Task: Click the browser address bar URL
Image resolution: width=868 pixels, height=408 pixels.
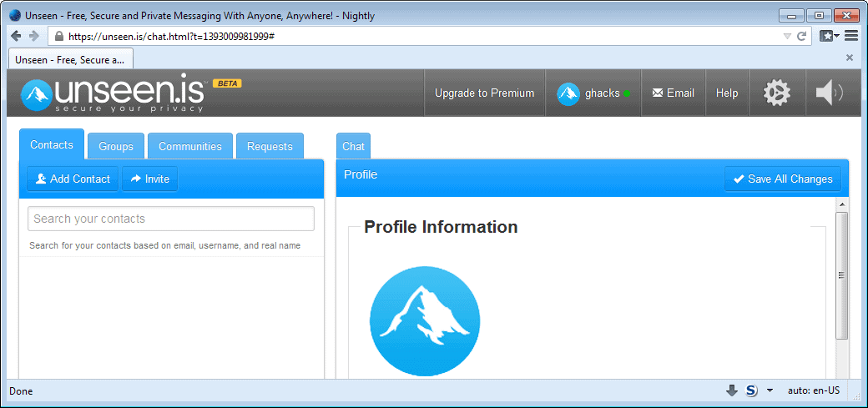Action: tap(172, 37)
